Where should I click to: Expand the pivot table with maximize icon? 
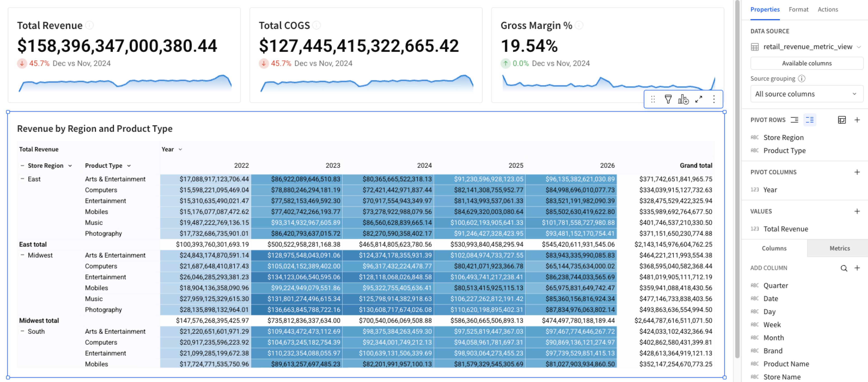pyautogui.click(x=699, y=99)
